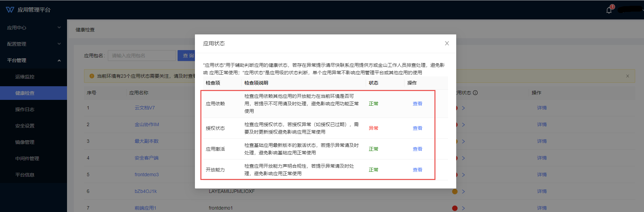Click the 查询 search button
This screenshot has width=644, height=212.
coord(186,56)
